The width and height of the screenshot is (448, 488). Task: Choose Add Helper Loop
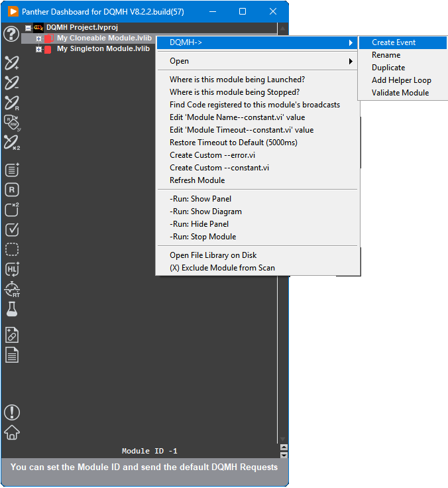[x=403, y=80]
